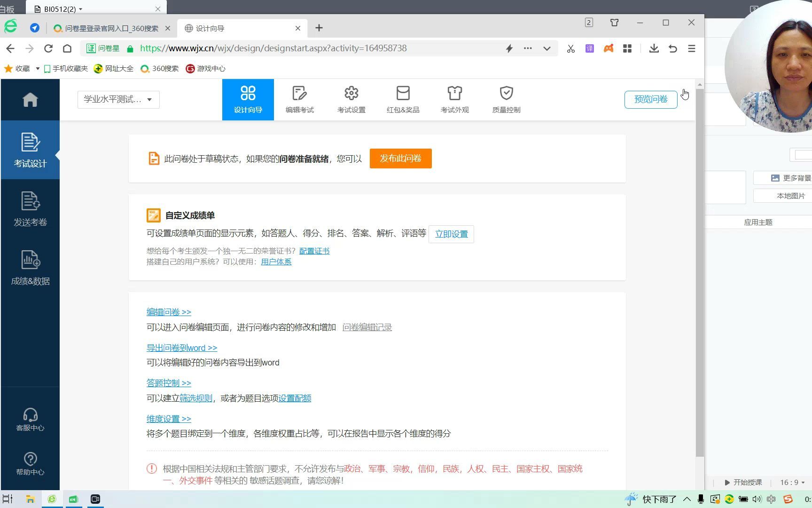812x508 pixels.
Task: Open 发送考卷 sidebar section
Action: (x=30, y=209)
